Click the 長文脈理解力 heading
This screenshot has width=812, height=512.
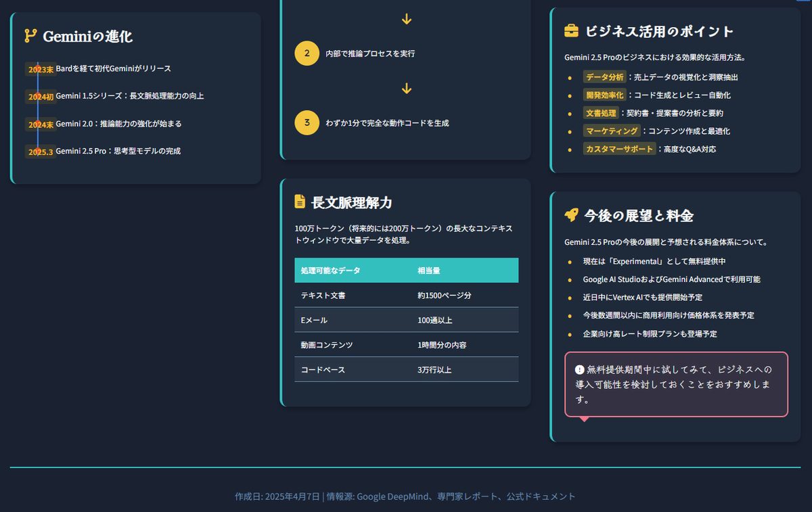[x=352, y=202]
